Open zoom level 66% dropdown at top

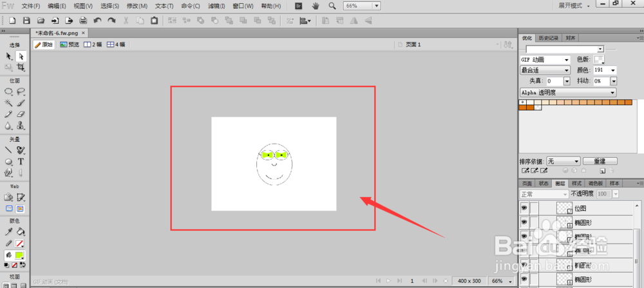pyautogui.click(x=377, y=6)
